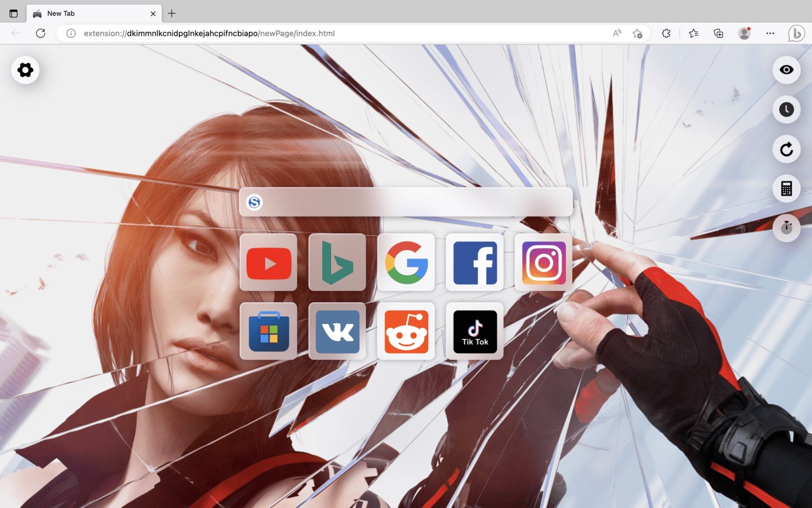Click the search engine logo in search bar

click(x=254, y=203)
